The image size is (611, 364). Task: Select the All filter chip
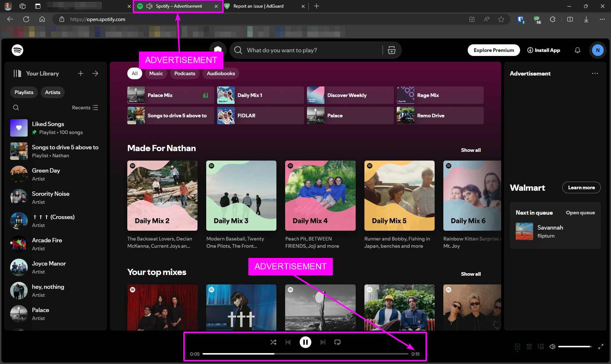tap(135, 73)
